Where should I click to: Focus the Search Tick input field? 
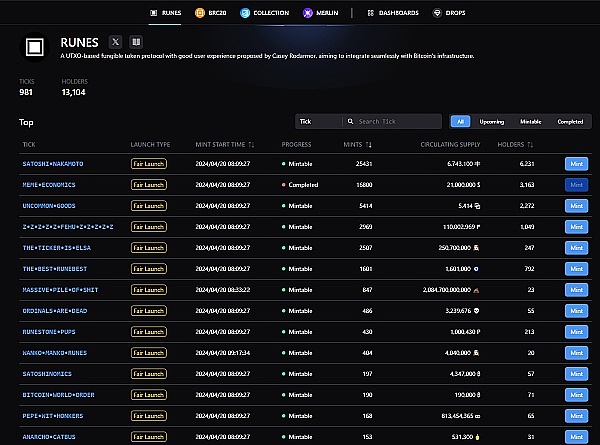pos(395,121)
